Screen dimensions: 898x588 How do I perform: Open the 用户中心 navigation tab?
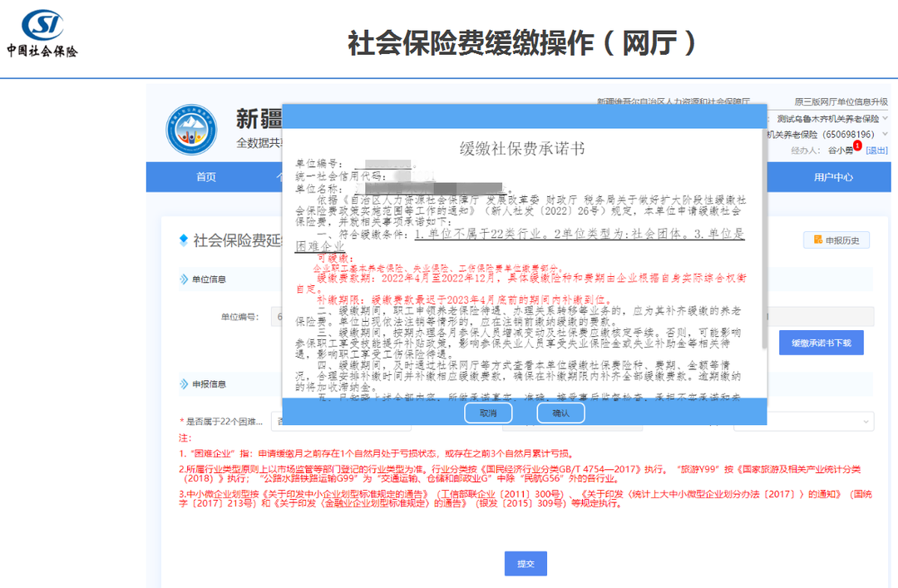coord(833,177)
